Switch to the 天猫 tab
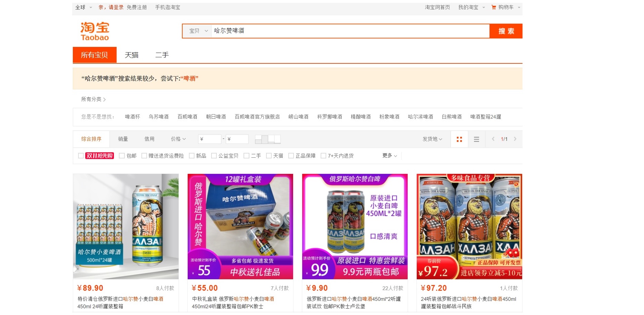Image resolution: width=644 pixels, height=315 pixels. (131, 55)
